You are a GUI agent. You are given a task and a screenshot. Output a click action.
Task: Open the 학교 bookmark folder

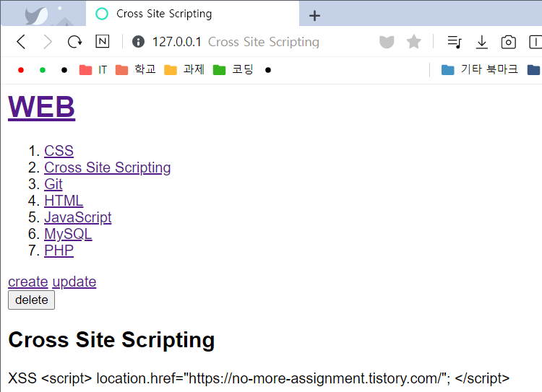(136, 70)
